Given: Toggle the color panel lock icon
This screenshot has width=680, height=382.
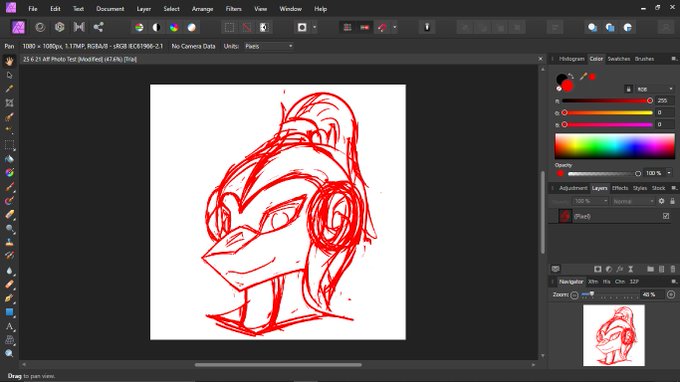Looking at the screenshot, I should (628, 89).
